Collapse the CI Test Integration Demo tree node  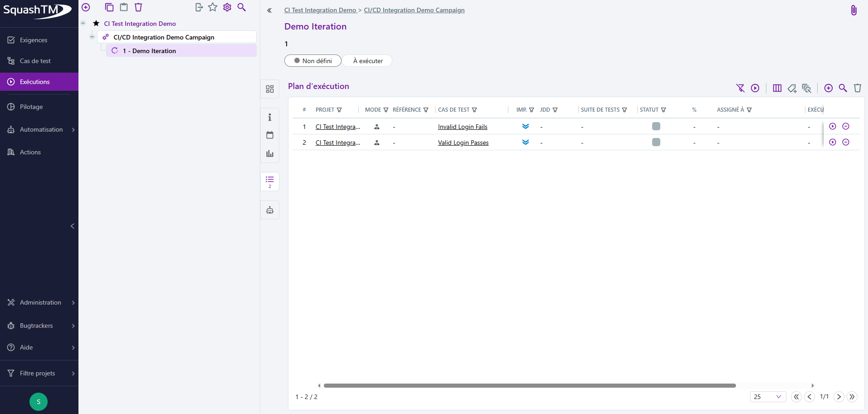pos(83,24)
